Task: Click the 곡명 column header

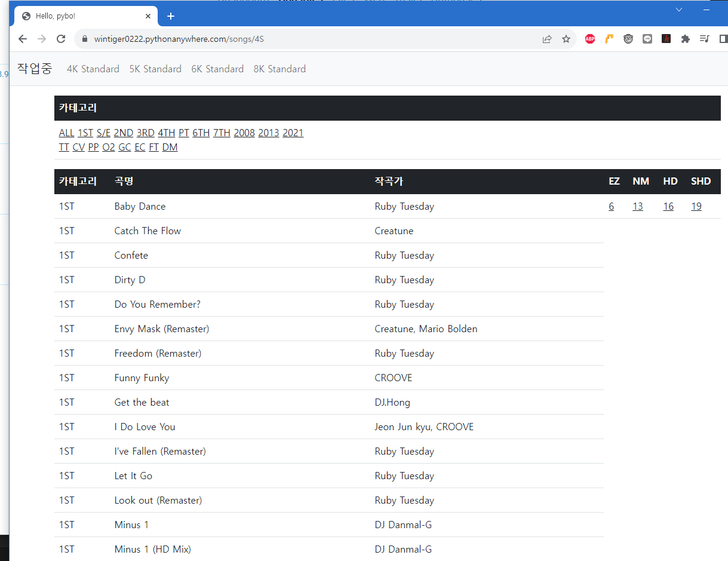Action: point(124,181)
